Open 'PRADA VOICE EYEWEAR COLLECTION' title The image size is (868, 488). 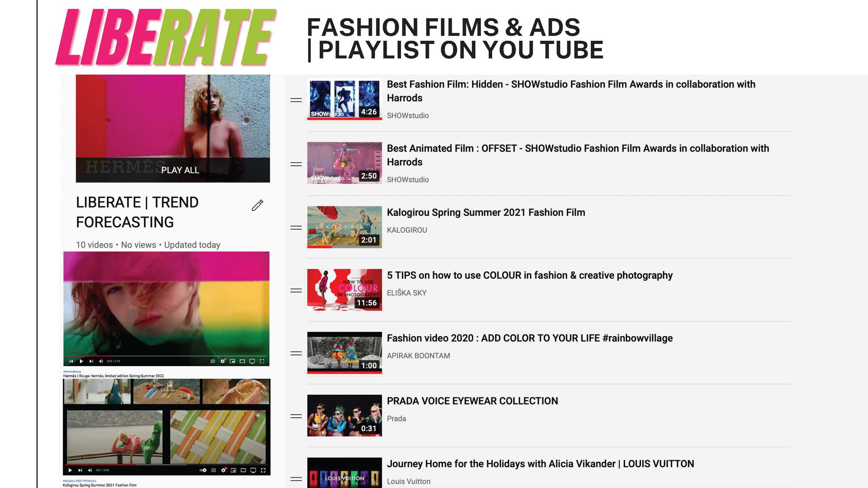tap(472, 401)
